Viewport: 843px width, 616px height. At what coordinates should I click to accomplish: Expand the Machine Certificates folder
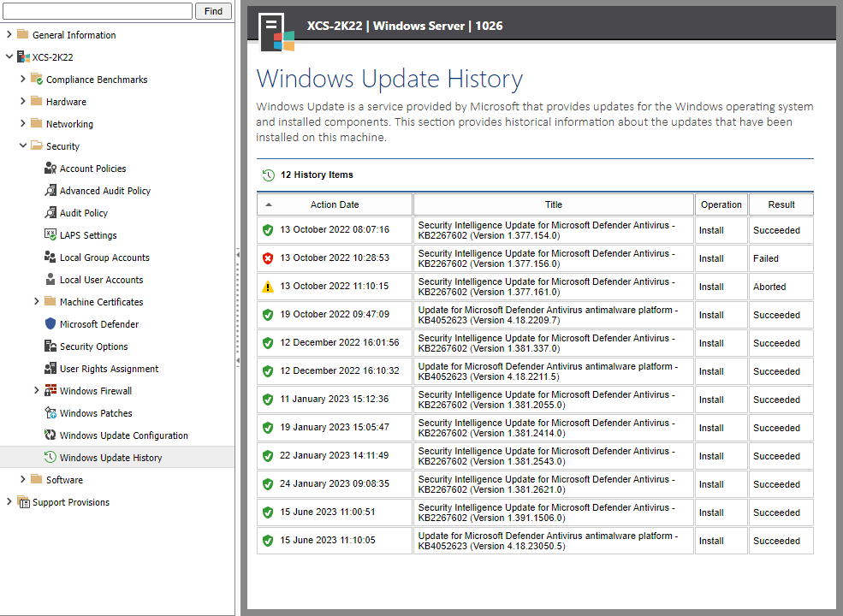37,301
